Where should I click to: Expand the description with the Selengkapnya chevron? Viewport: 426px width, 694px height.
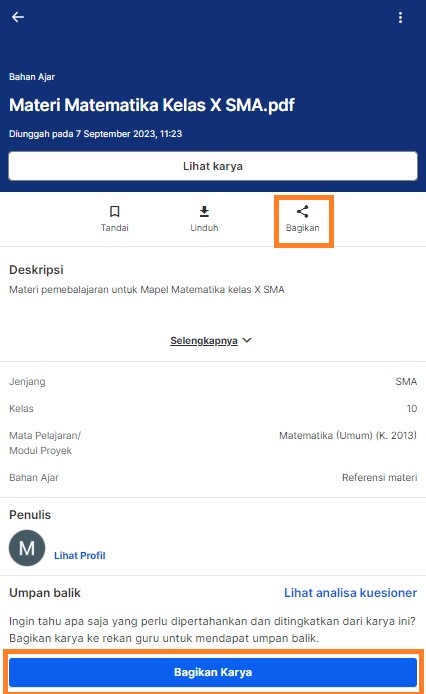pos(247,340)
